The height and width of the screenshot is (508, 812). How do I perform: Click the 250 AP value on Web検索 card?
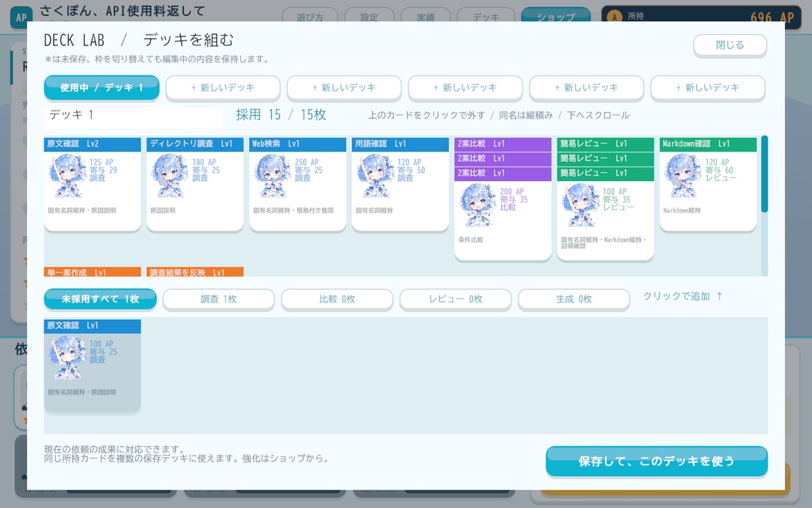coord(307,162)
